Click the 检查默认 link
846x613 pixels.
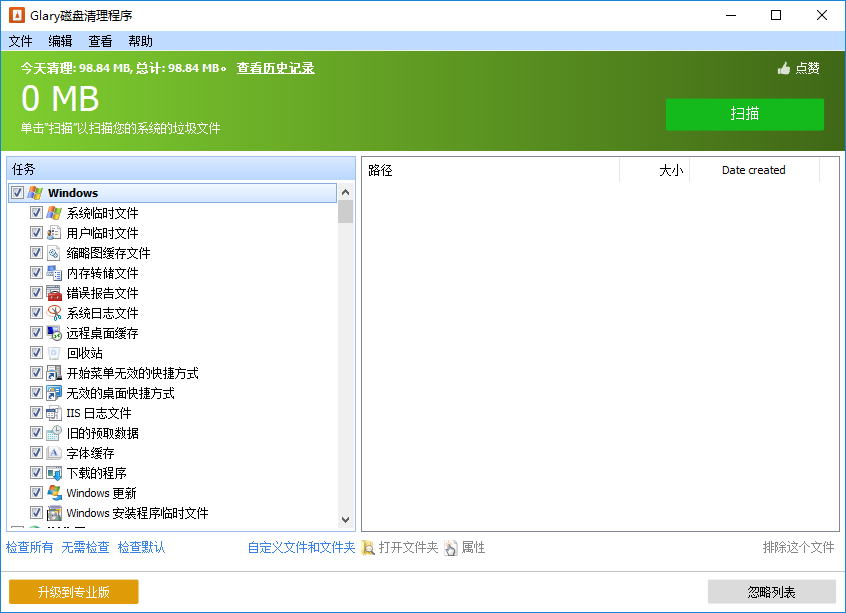coord(141,547)
